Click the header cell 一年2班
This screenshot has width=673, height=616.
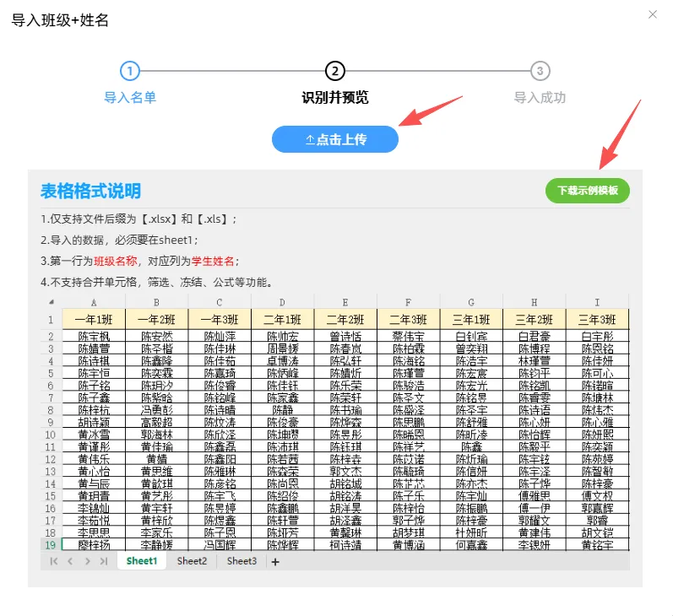(157, 320)
